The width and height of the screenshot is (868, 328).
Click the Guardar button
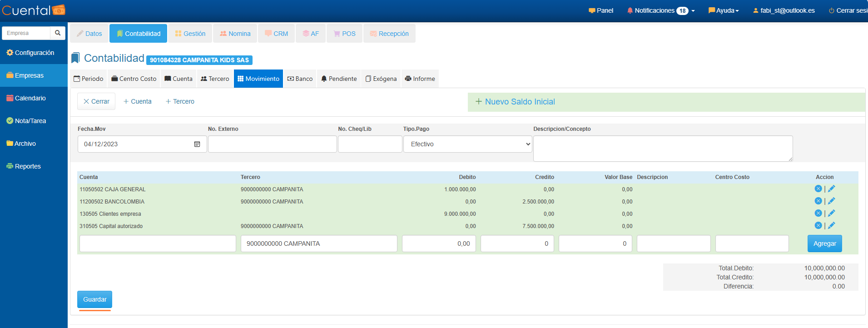[x=94, y=299]
